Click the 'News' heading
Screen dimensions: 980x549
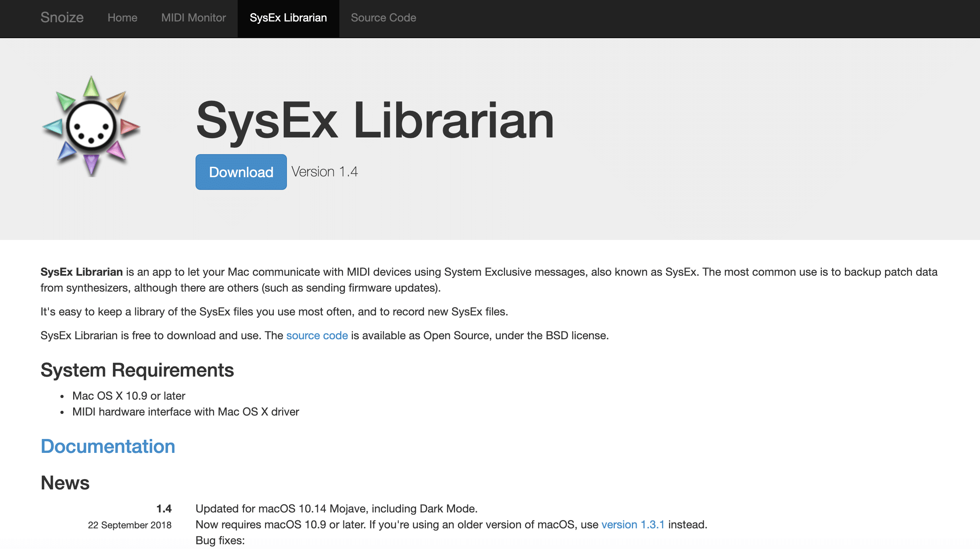point(65,483)
